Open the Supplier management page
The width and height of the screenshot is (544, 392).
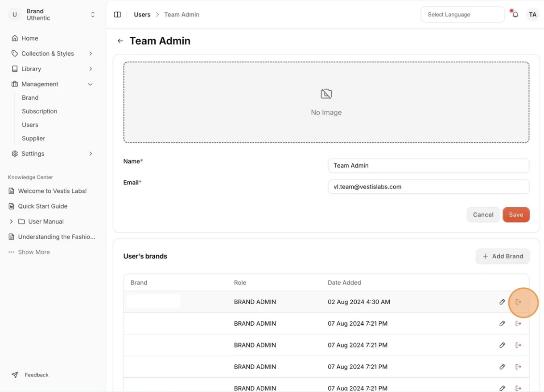click(x=33, y=139)
